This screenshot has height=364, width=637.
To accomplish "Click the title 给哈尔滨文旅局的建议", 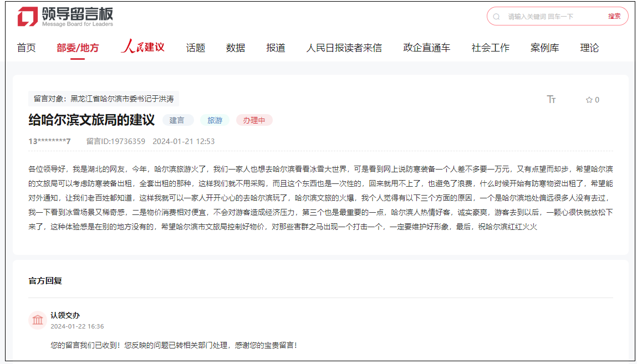I will (92, 120).
